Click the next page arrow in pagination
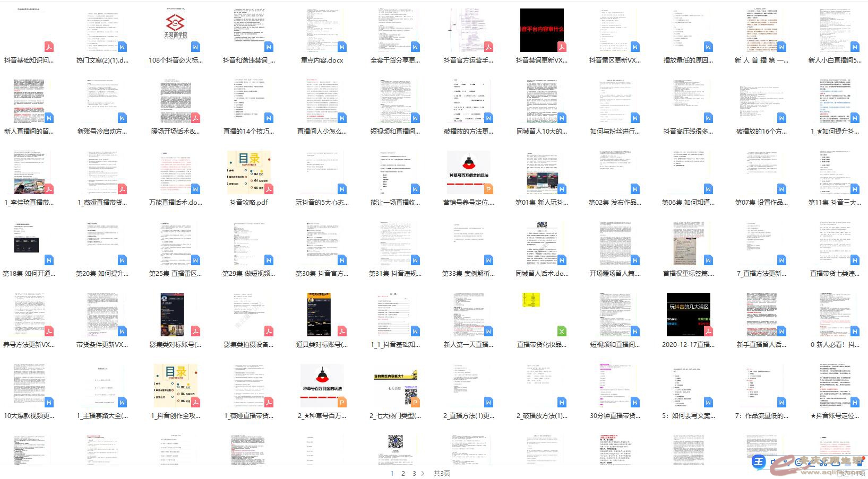868x479 pixels. point(423,473)
